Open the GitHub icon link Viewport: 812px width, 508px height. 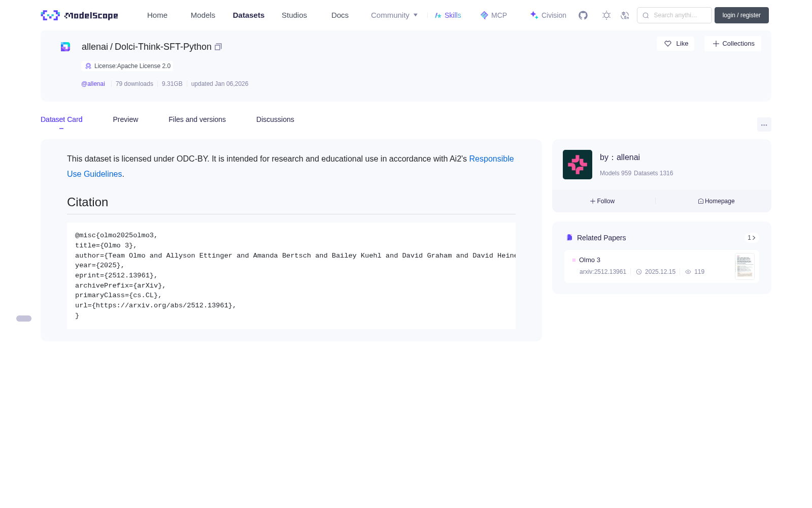(583, 15)
